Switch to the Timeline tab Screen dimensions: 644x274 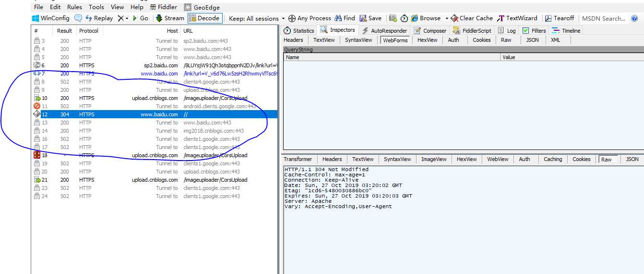pos(566,30)
